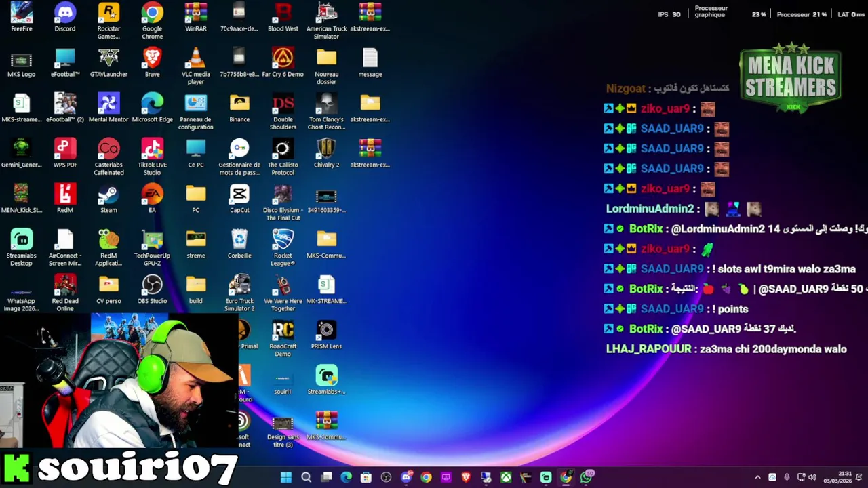Viewport: 868px width, 488px height.
Task: Click the taskbar Search magnifier
Action: coord(306,477)
